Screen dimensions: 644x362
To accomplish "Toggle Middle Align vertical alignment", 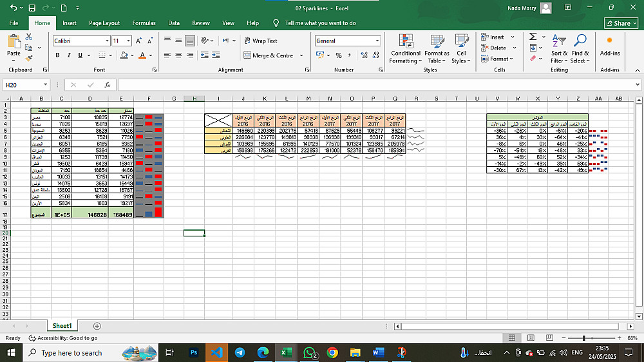I will (x=178, y=41).
